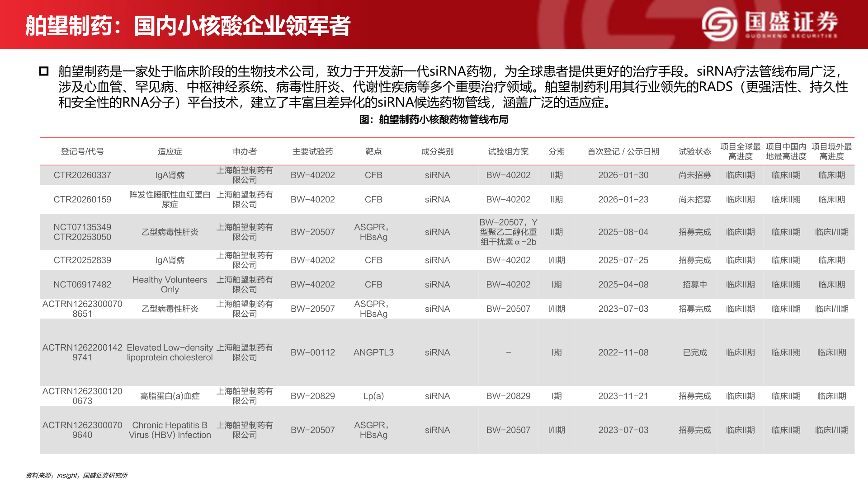Click 上海舶望制药有限公司 in NCT06917482 row
The image size is (868, 488).
[245, 284]
